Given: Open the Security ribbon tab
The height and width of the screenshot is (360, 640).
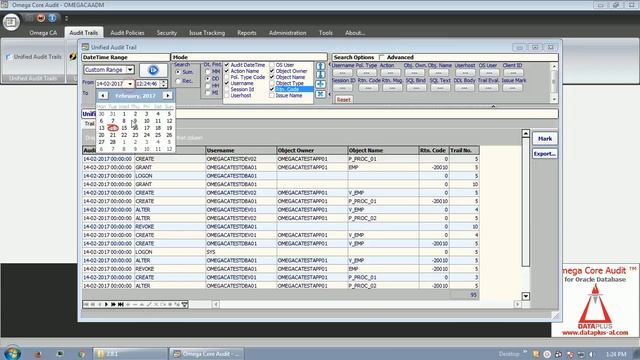Looking at the screenshot, I should pyautogui.click(x=167, y=33).
